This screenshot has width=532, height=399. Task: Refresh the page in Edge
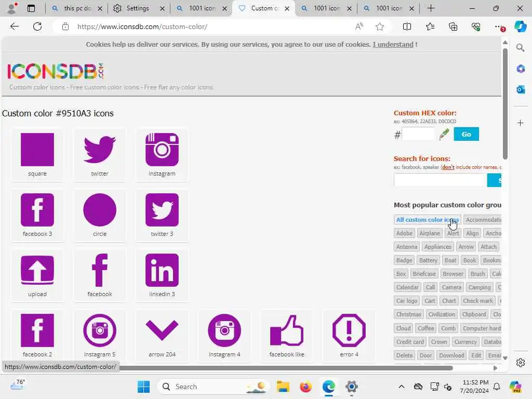[x=37, y=26]
